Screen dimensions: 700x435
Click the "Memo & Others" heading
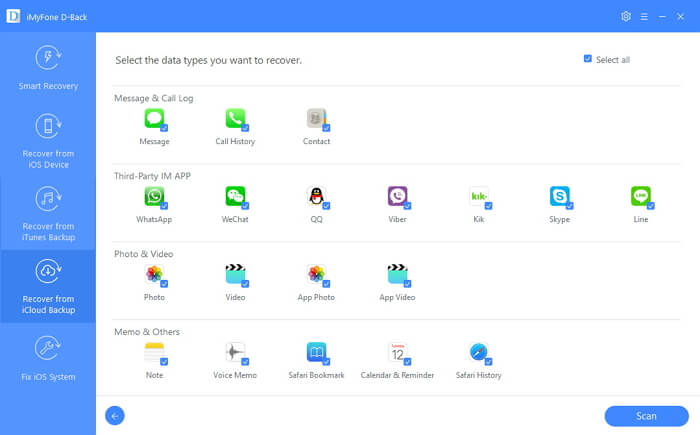coord(147,332)
